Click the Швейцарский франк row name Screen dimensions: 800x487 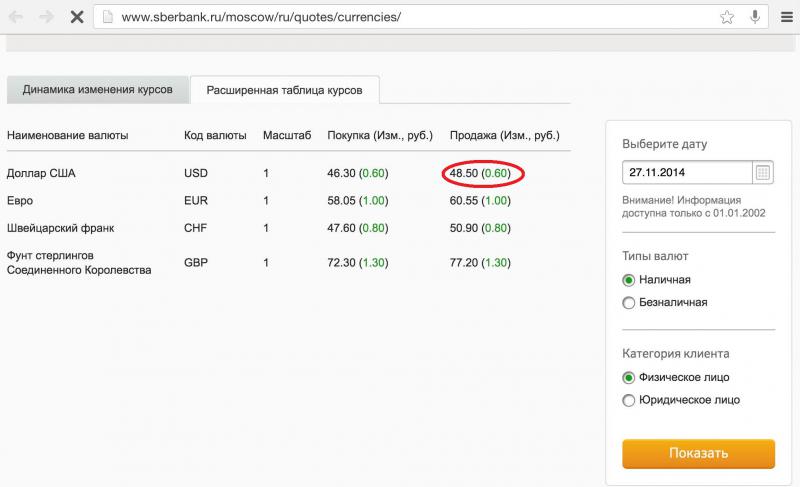coord(62,228)
